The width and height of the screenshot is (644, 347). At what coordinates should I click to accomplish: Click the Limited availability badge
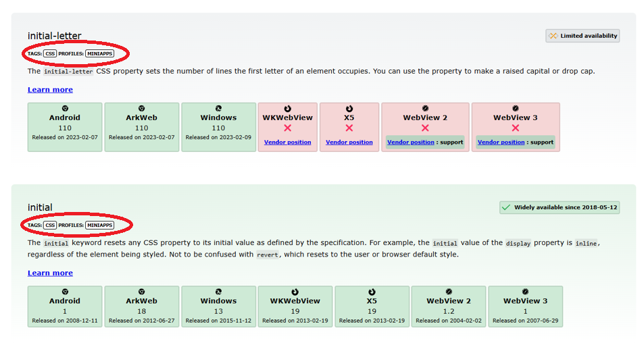tap(583, 36)
